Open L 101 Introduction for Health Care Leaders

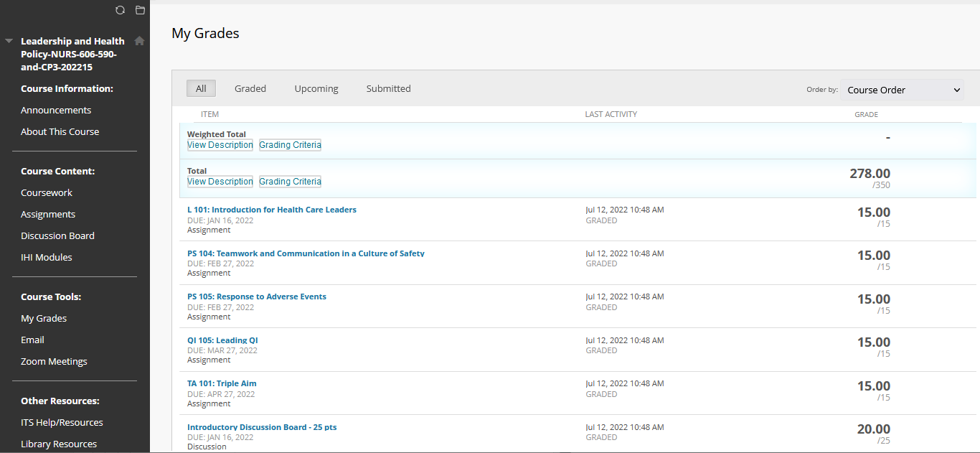click(271, 210)
